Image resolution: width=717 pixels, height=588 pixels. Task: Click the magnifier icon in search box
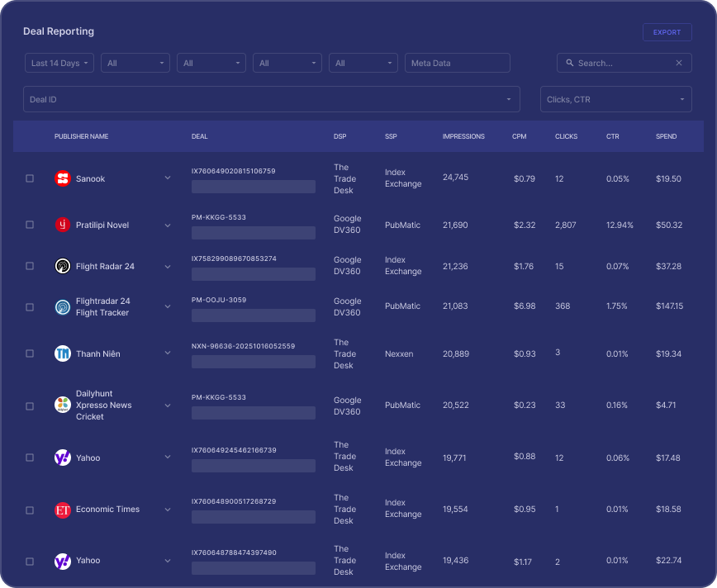[569, 63]
